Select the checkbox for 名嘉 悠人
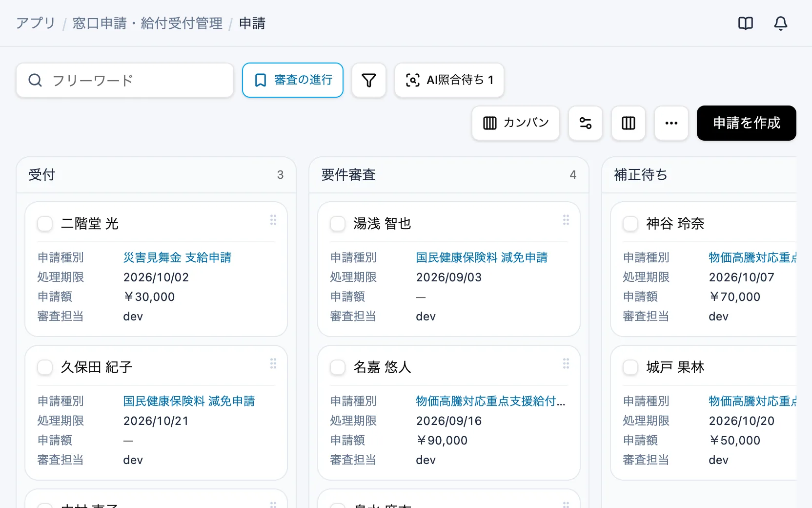The height and width of the screenshot is (508, 812). tap(338, 367)
